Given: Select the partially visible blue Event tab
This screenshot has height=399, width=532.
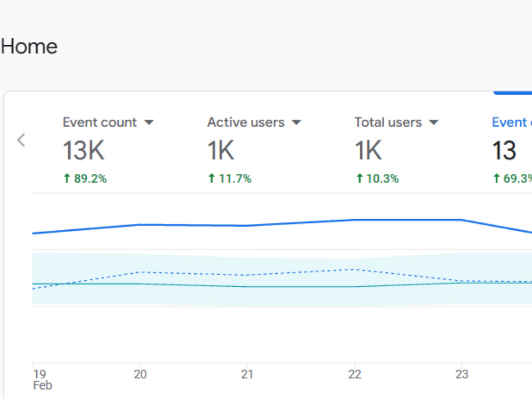Looking at the screenshot, I should coord(512,122).
